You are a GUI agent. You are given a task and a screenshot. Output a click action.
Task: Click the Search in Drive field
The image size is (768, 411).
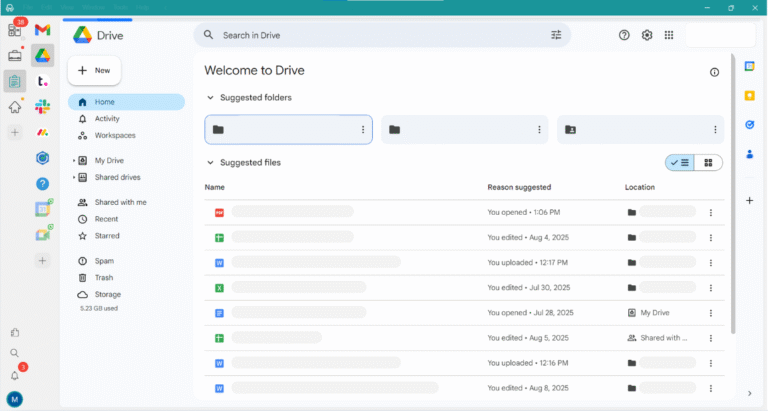380,35
